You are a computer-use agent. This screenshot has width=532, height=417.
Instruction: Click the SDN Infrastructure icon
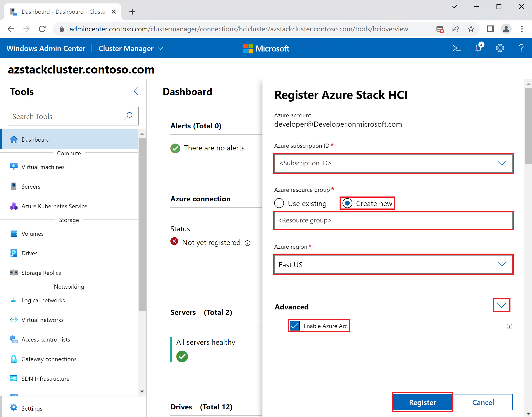click(14, 379)
